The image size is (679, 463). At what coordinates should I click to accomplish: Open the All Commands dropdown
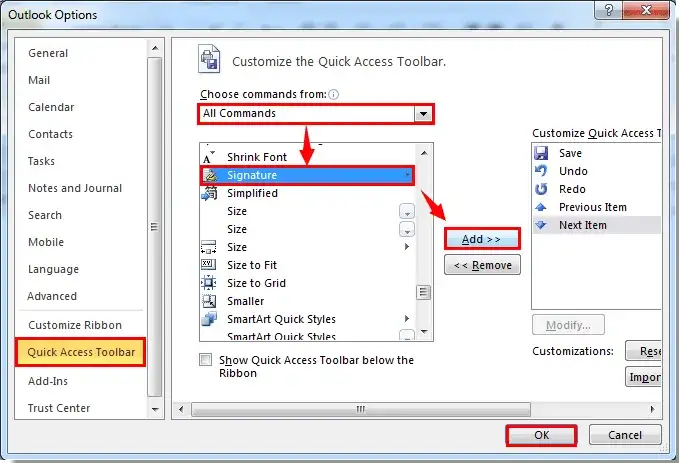coord(423,114)
